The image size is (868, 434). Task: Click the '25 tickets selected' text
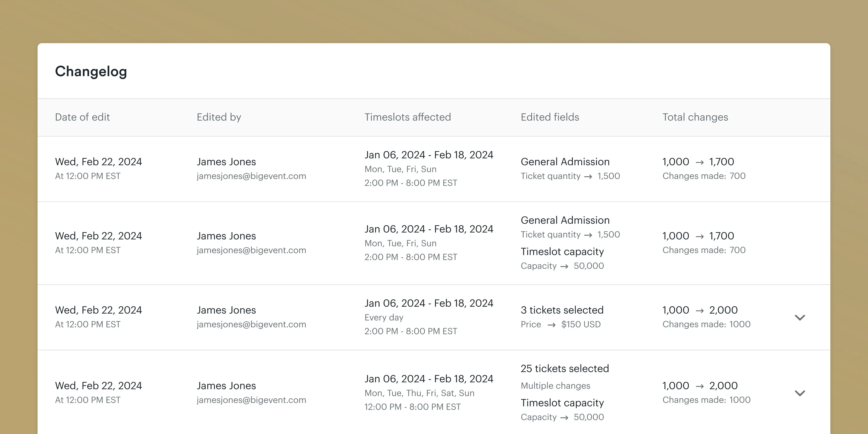coord(564,368)
